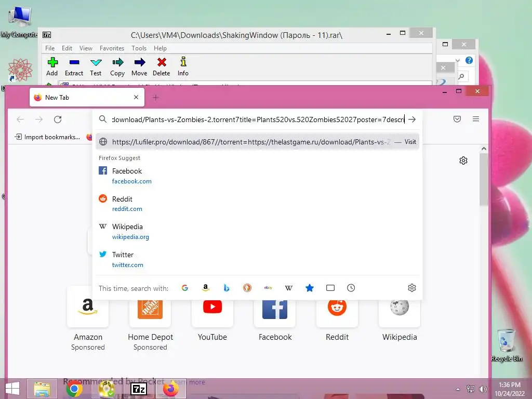Click the Go arrow in address bar

(x=412, y=119)
